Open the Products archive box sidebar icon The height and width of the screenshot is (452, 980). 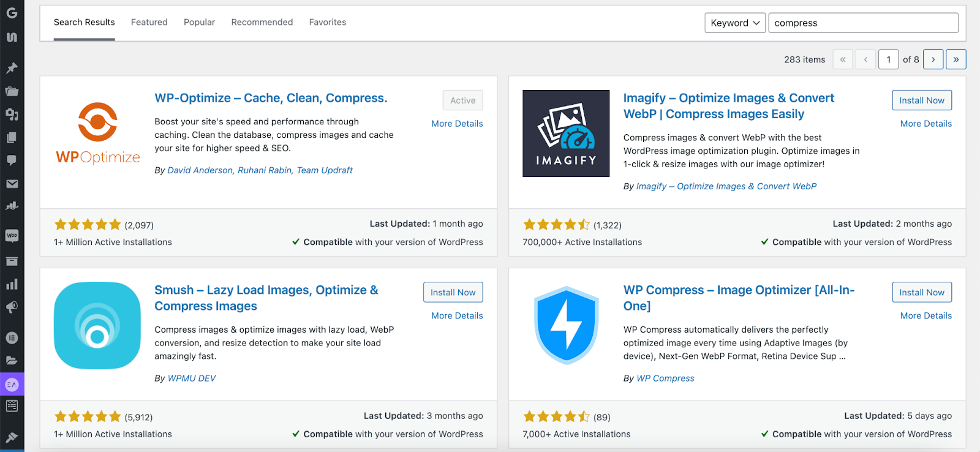[x=12, y=261]
